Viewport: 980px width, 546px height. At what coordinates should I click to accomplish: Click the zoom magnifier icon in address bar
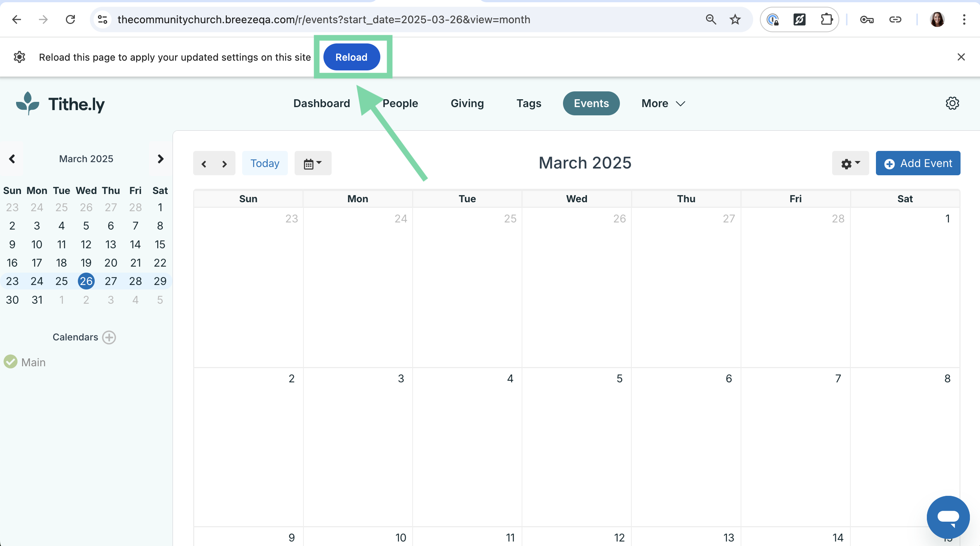pyautogui.click(x=710, y=19)
